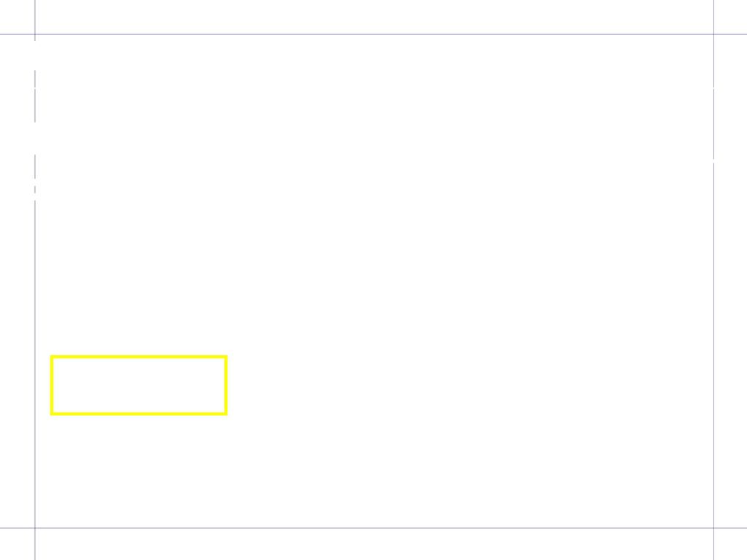Click the lower horizontal guide line
The height and width of the screenshot is (560, 747).
[x=373, y=528]
